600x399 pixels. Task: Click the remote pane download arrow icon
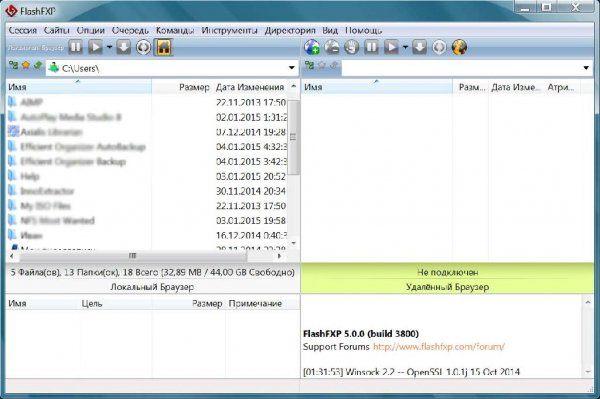[x=420, y=47]
